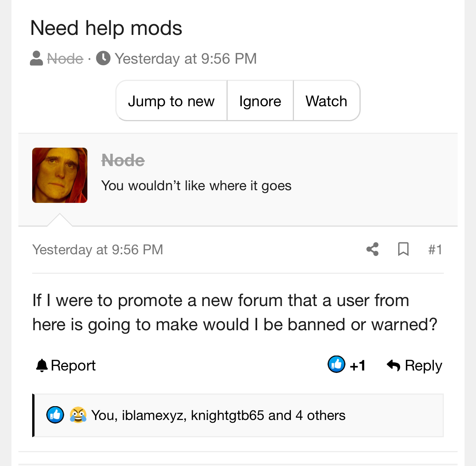Toggle Ignore for this thread
The width and height of the screenshot is (476, 466).
point(260,101)
